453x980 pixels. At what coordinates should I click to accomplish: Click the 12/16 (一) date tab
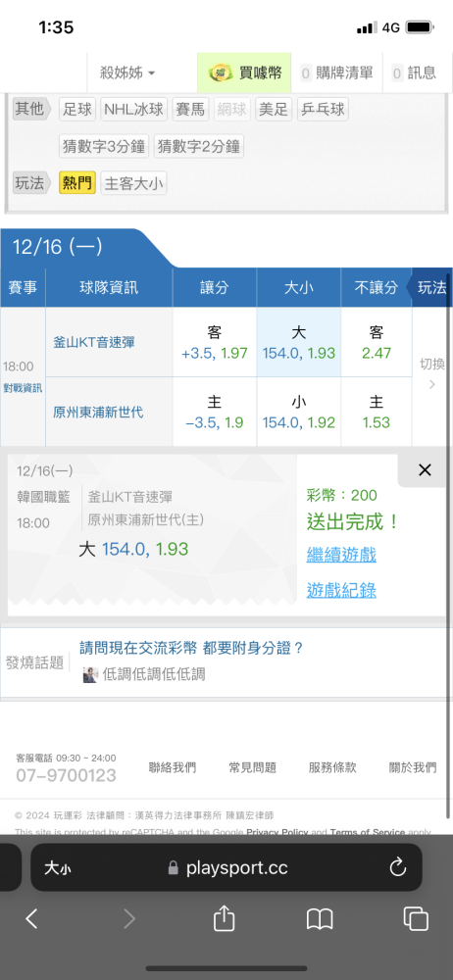tap(58, 247)
